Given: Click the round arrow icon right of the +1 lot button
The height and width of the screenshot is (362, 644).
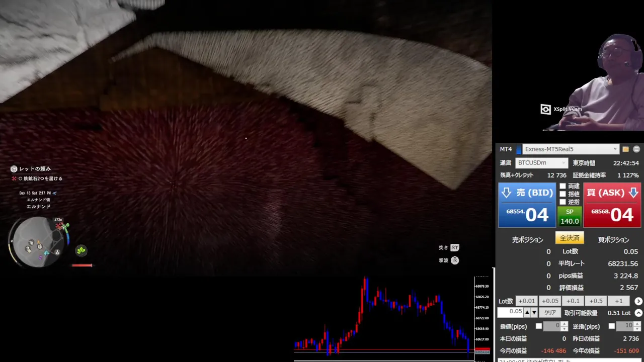Looking at the screenshot, I should click(x=638, y=301).
